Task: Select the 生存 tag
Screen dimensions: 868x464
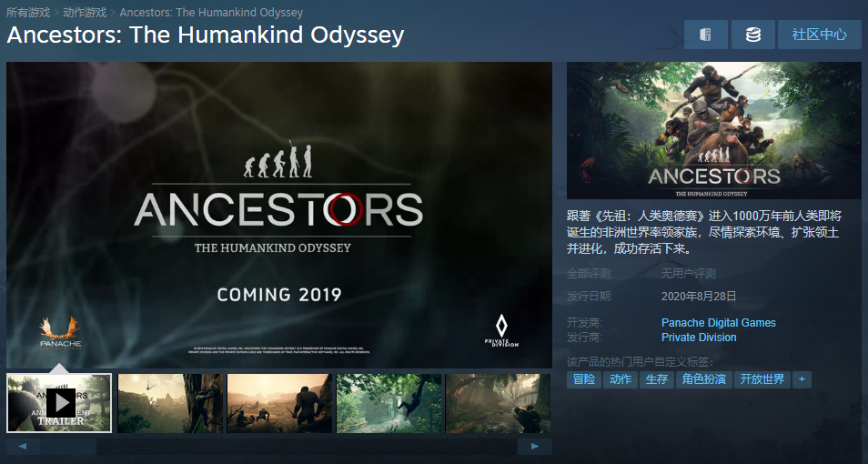Action: (x=657, y=379)
